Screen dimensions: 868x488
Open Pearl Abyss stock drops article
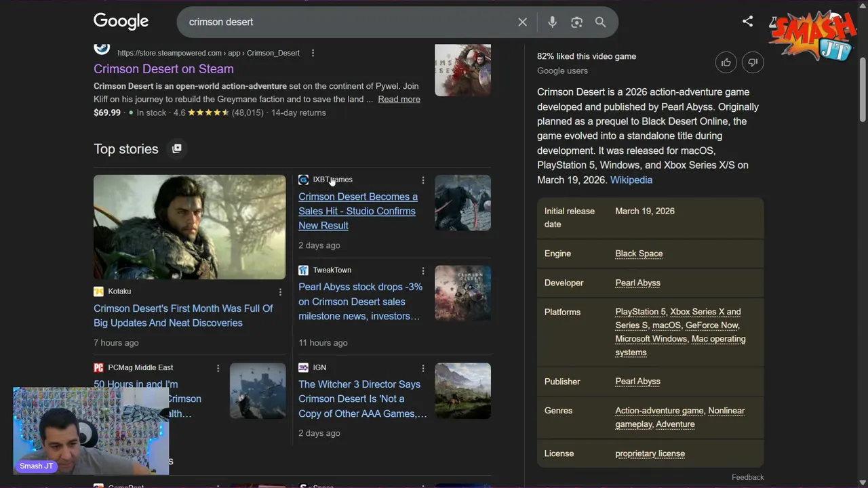click(360, 302)
